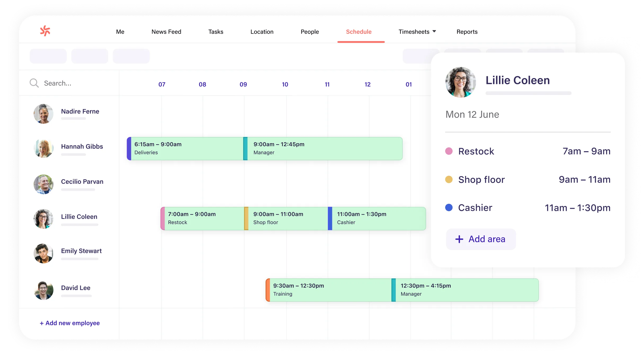Click the app logo icon
The width and height of the screenshot is (644, 355).
46,31
